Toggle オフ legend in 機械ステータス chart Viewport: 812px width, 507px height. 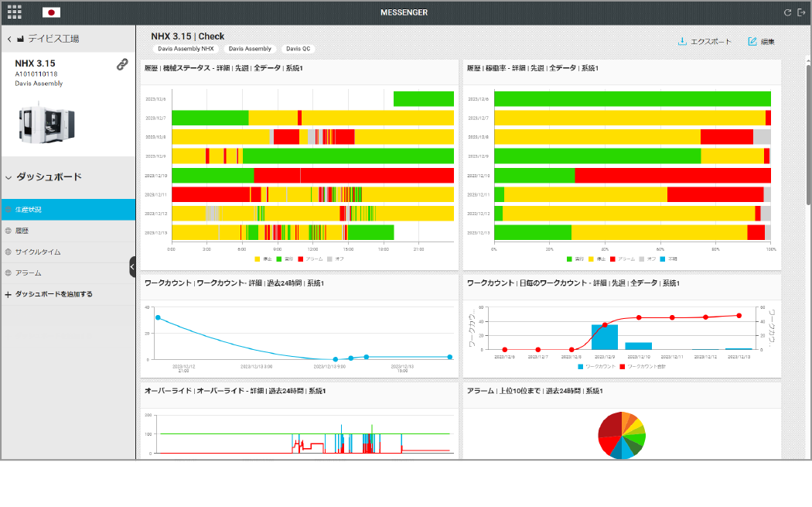tap(336, 259)
